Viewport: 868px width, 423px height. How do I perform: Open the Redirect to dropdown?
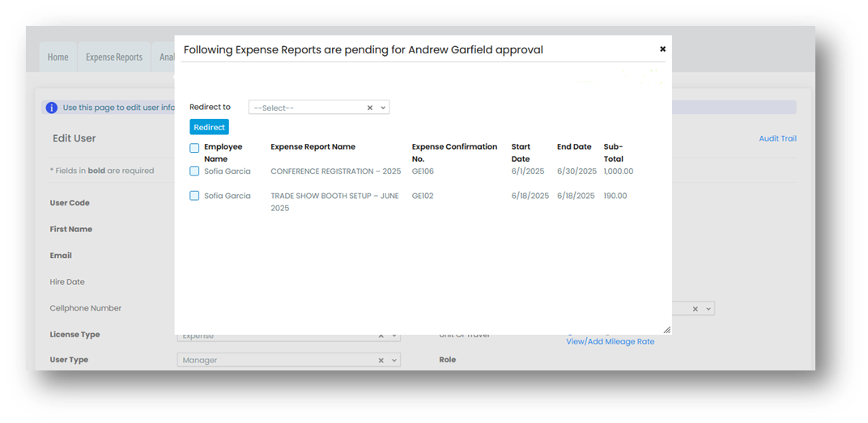383,108
